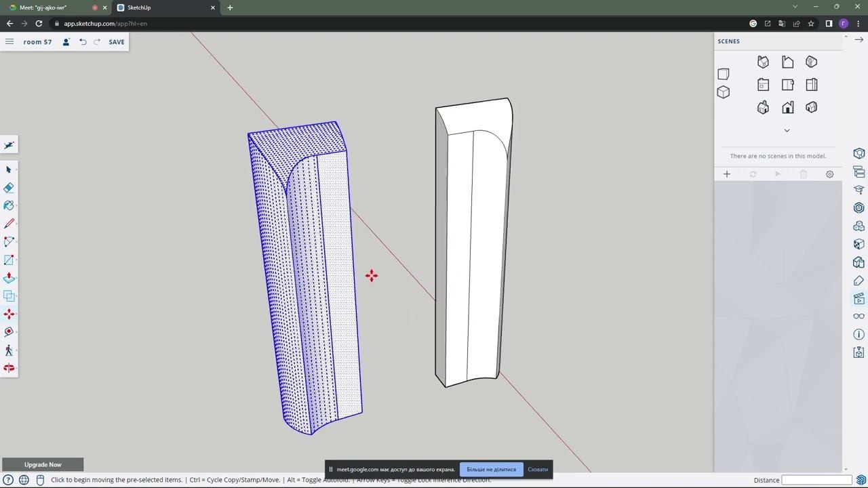Image resolution: width=868 pixels, height=488 pixels.
Task: Expand more standard views chevron
Action: (x=787, y=130)
